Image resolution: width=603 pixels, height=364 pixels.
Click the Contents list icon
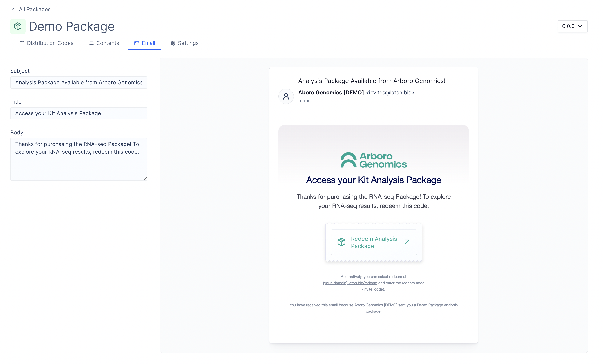[91, 43]
